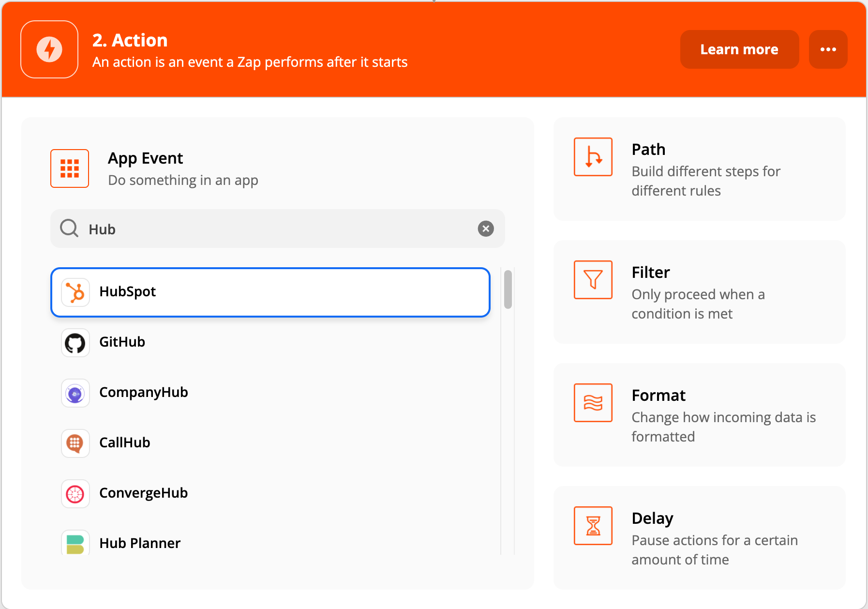Click "Build different steps for different rules" text
Viewport: 868px width, 609px height.
(x=706, y=181)
